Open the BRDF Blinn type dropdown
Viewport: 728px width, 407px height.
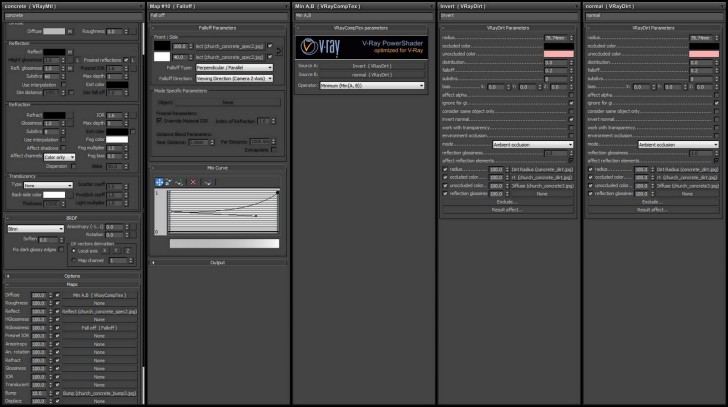pos(36,229)
